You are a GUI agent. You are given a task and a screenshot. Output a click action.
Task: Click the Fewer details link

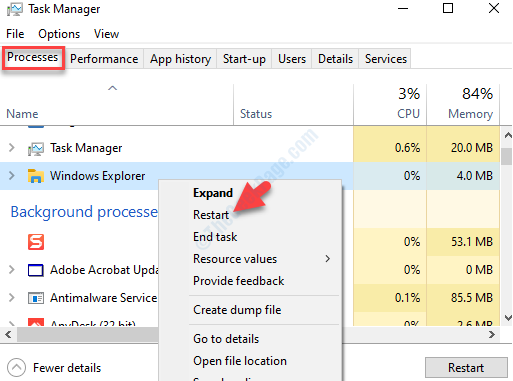[67, 368]
